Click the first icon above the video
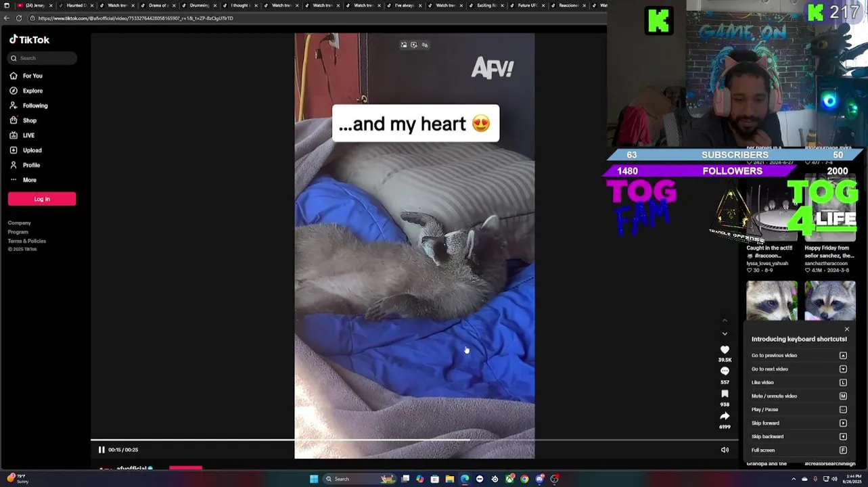The width and height of the screenshot is (868, 487). (404, 45)
